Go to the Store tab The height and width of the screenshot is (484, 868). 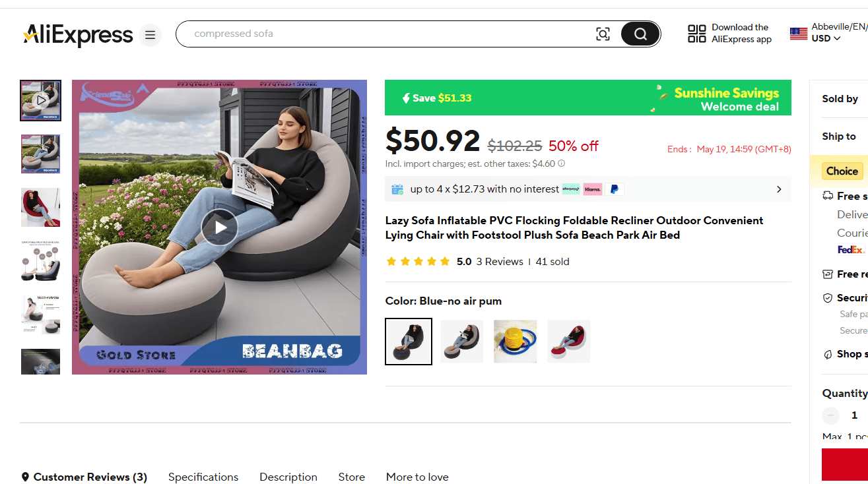[352, 477]
